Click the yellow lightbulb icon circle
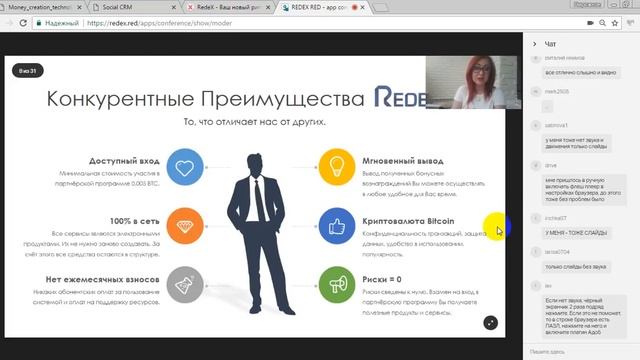640x360 pixels. point(337,167)
